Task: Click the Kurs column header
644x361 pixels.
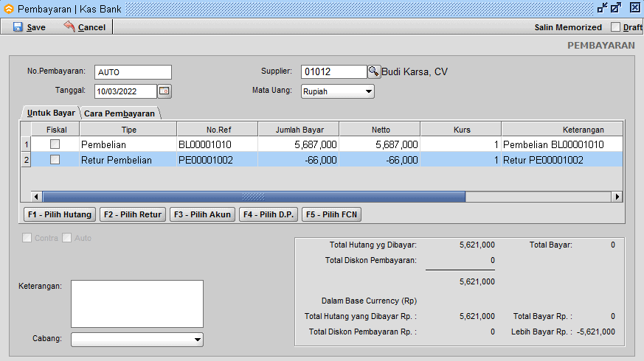Action: 461,130
